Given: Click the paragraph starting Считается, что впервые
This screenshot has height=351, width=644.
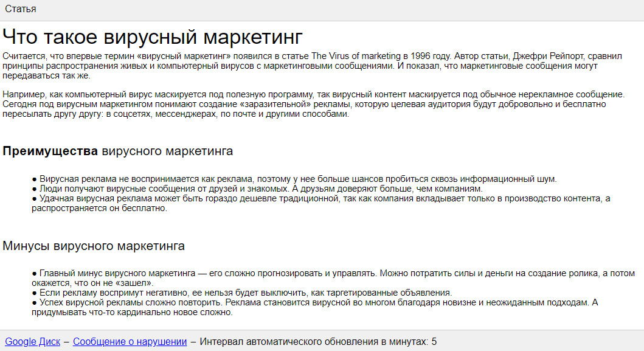Looking at the screenshot, I should pos(312,66).
